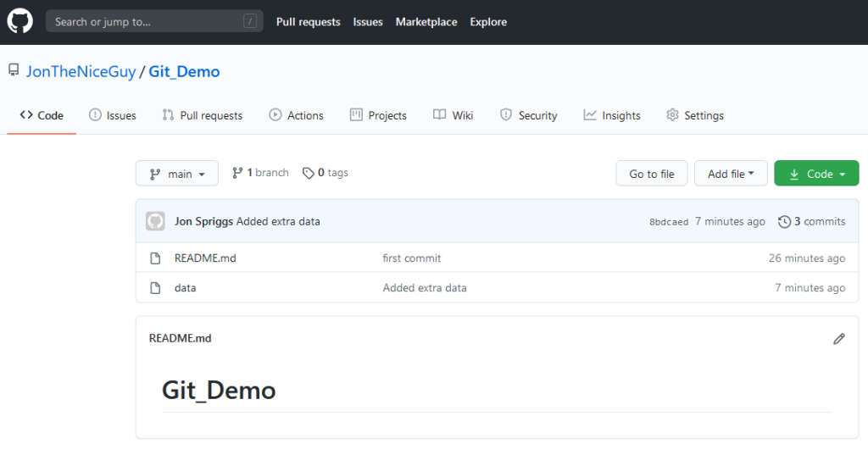Open the Projects tab
Viewport: 868px width, 455px height.
[x=379, y=115]
